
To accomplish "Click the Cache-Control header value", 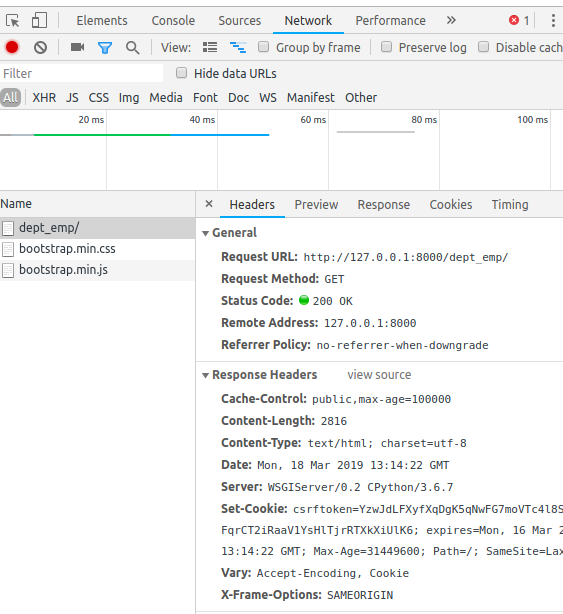I will click(x=381, y=399).
